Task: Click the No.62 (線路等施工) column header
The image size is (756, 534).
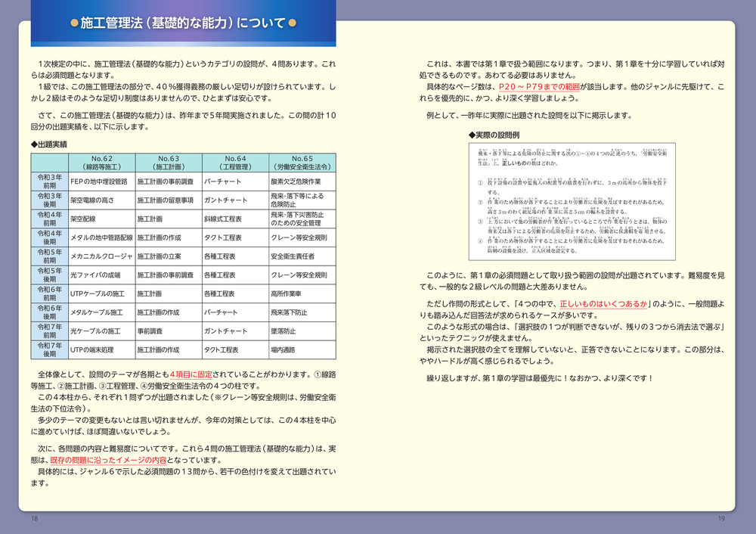Action: point(101,163)
